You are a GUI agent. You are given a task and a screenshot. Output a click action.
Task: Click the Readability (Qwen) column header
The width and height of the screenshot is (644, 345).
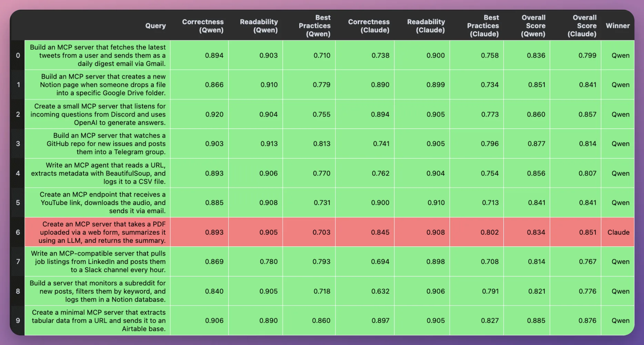259,26
